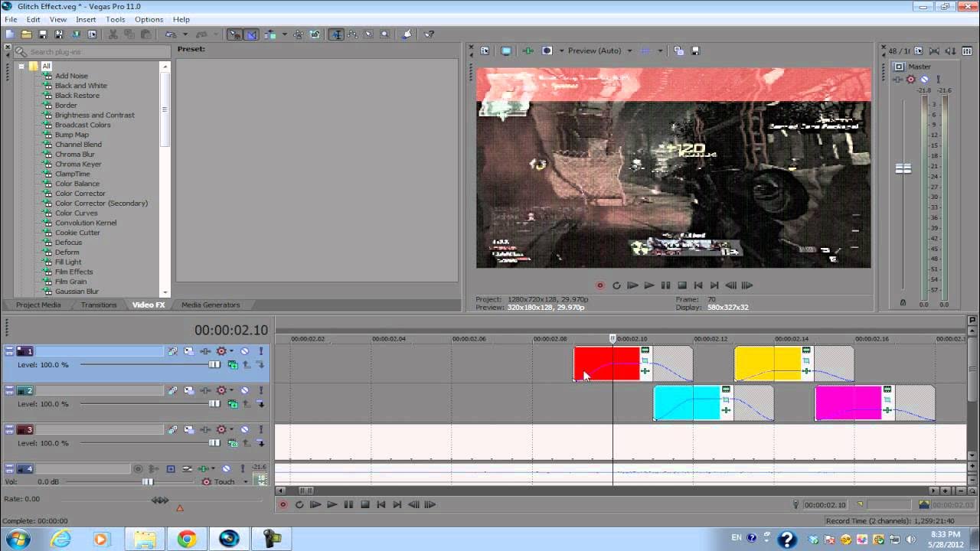Toggle Automatic Crossfades in toolbar
The width and height of the screenshot is (980, 551).
point(251,34)
